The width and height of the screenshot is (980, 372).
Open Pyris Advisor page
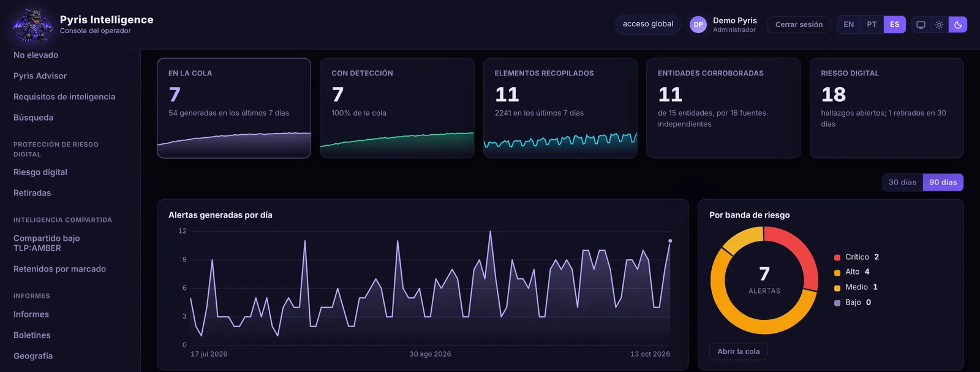coord(40,76)
